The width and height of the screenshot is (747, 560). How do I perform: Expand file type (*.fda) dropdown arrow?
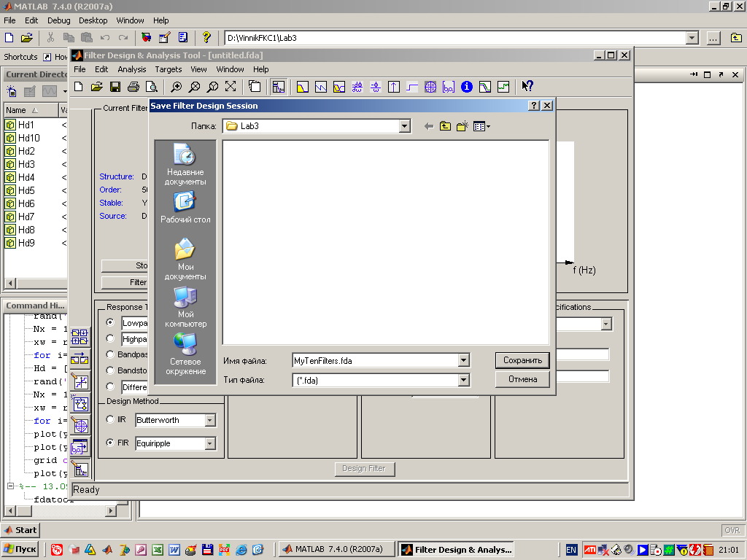(463, 380)
